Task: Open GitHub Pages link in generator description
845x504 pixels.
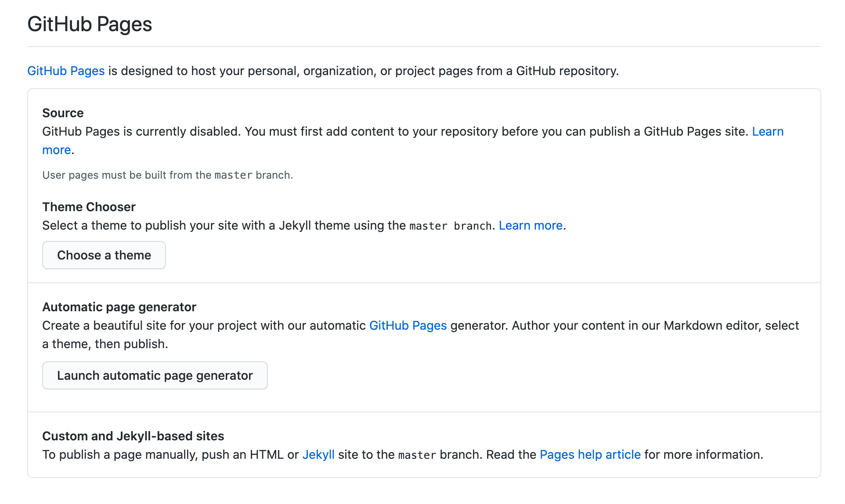Action: click(408, 325)
